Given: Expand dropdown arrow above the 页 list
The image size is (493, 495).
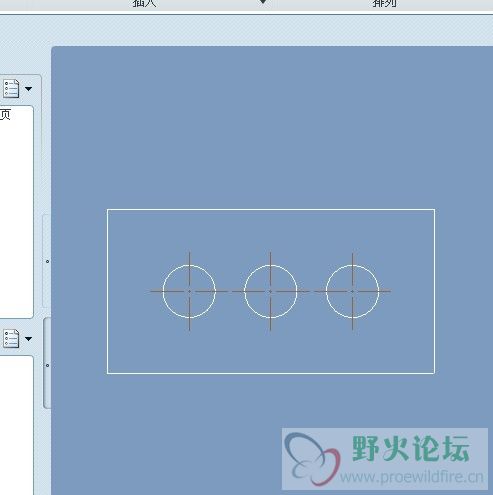Looking at the screenshot, I should point(28,89).
